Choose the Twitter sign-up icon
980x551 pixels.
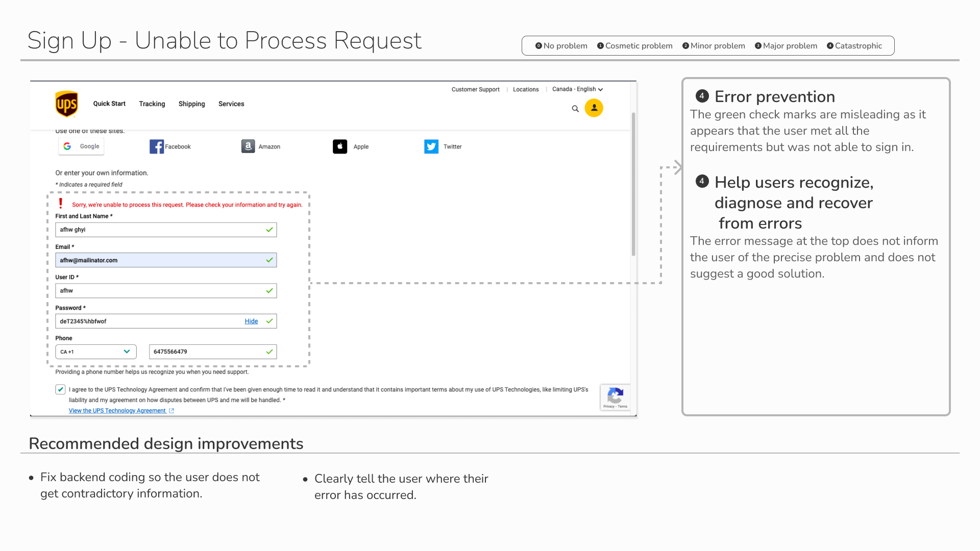431,146
